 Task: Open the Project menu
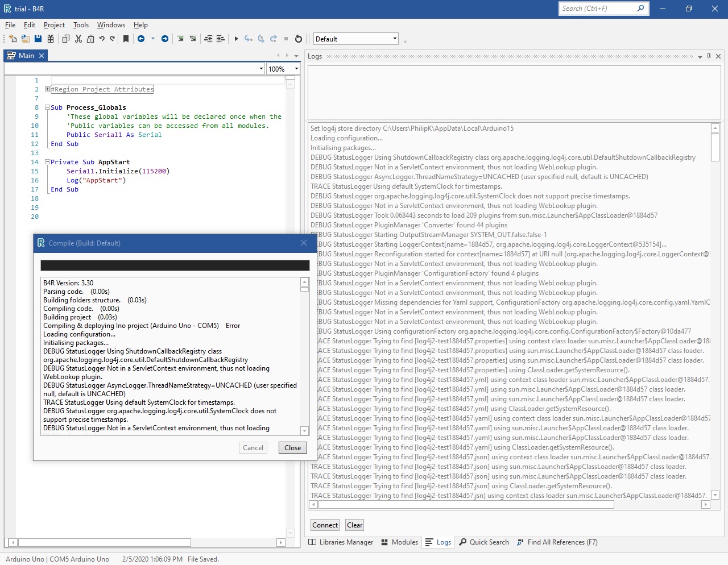(x=54, y=25)
